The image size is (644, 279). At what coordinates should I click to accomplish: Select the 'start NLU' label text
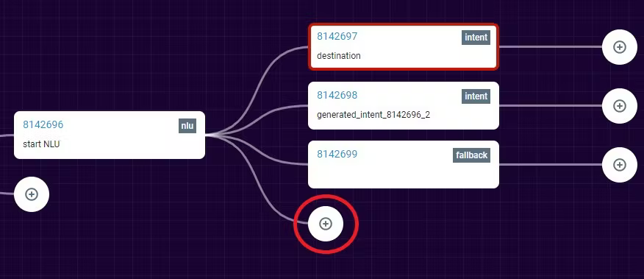[41, 144]
